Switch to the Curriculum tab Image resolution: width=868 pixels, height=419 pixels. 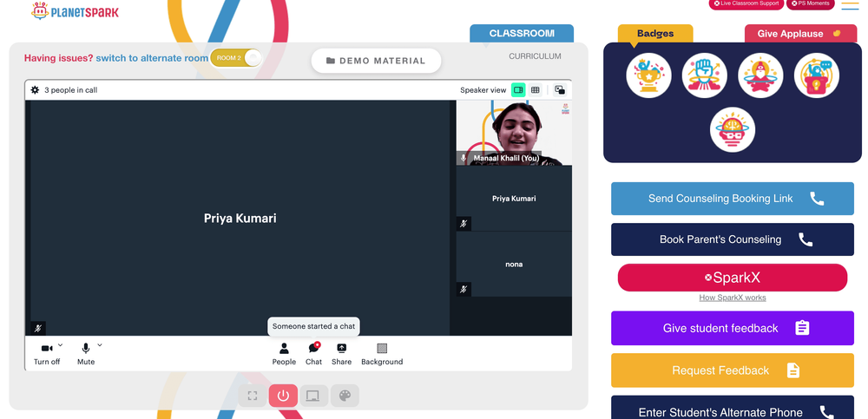[535, 56]
